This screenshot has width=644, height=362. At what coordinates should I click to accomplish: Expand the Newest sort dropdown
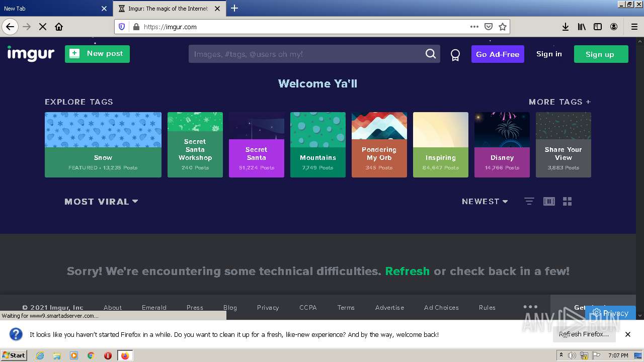point(485,202)
